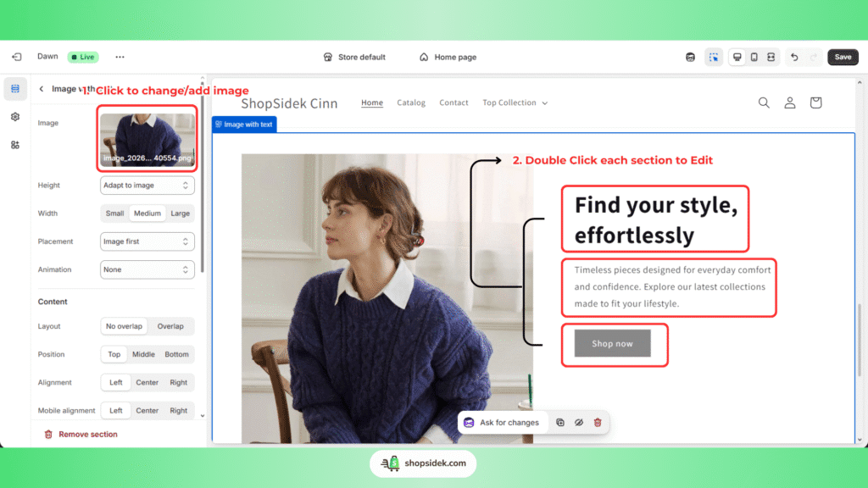The image size is (868, 488).
Task: Click the undo arrow in top bar
Action: (794, 57)
